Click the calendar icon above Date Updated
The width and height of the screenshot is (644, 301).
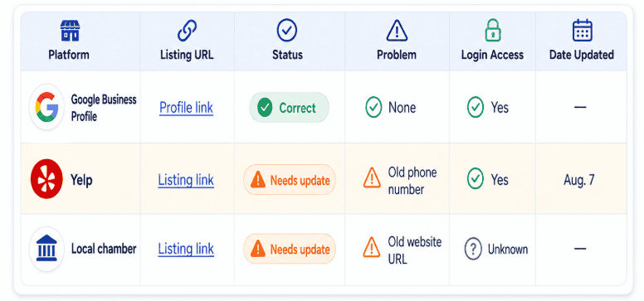582,31
